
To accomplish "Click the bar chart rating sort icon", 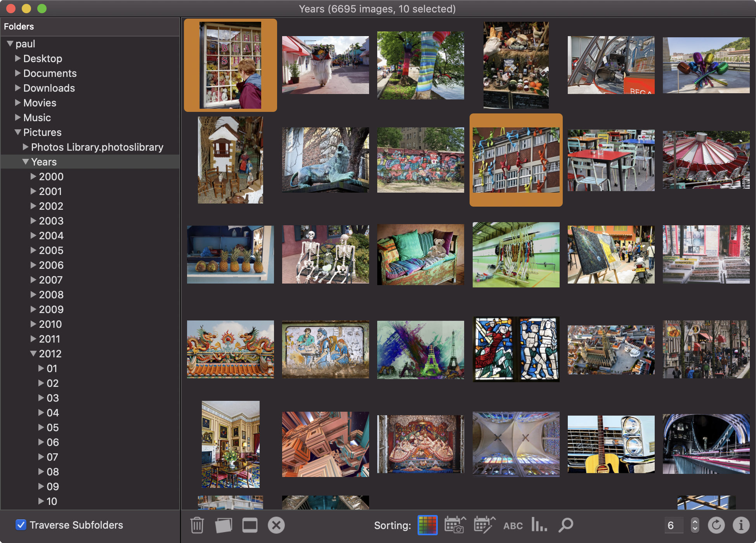I will [x=538, y=525].
